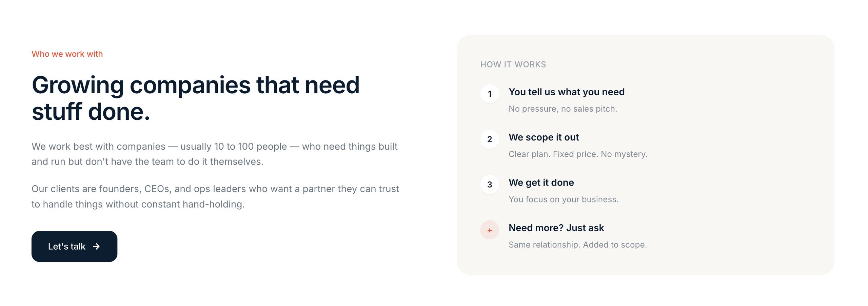Click the 'HOW IT WORKS' heading
The image size is (868, 306).
click(x=513, y=64)
